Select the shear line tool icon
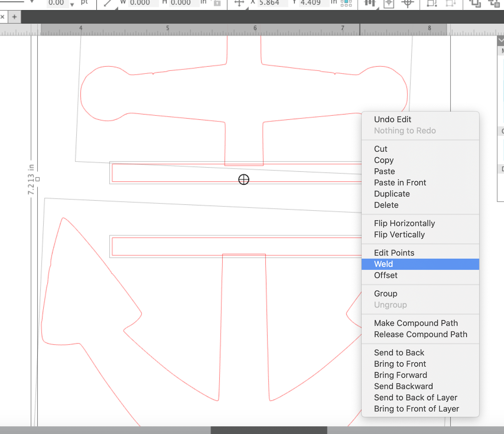The image size is (504, 434). click(x=107, y=3)
